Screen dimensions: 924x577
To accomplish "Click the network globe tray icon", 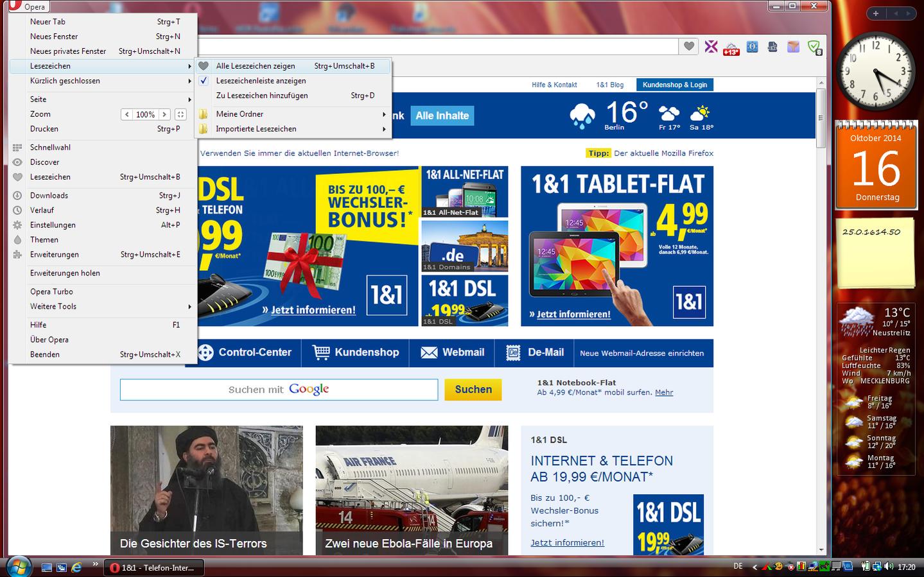I will click(878, 566).
